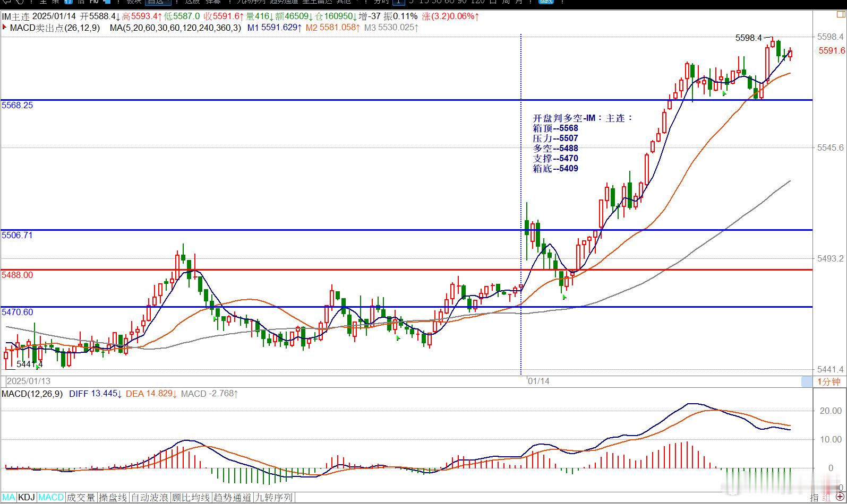Click the DIFF 13.445 value
The height and width of the screenshot is (504, 847).
(96, 394)
